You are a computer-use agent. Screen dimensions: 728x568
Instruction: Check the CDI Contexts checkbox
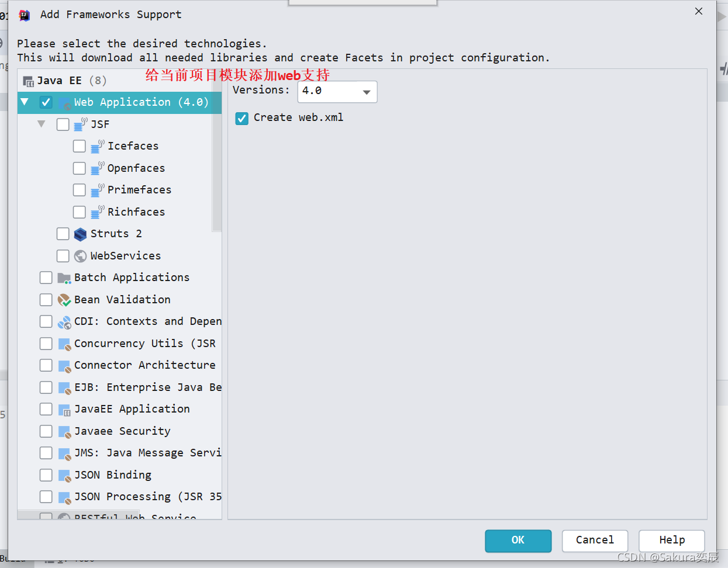[x=46, y=321]
